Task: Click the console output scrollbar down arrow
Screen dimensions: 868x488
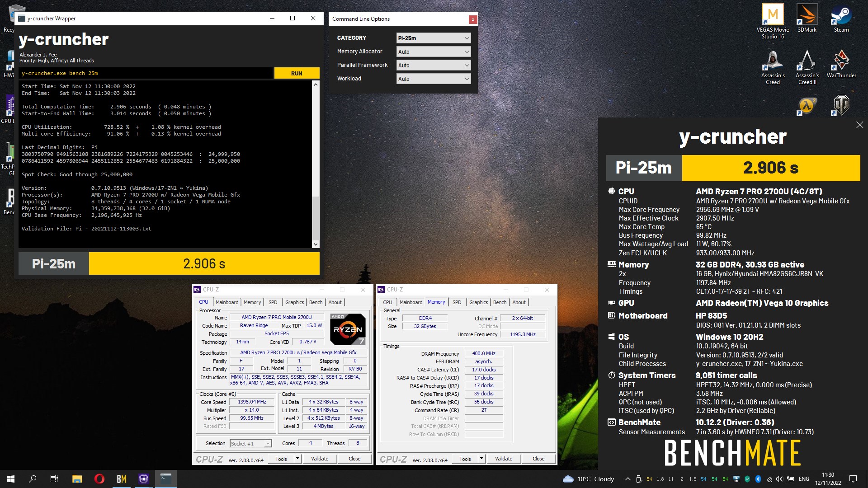Action: pyautogui.click(x=316, y=244)
